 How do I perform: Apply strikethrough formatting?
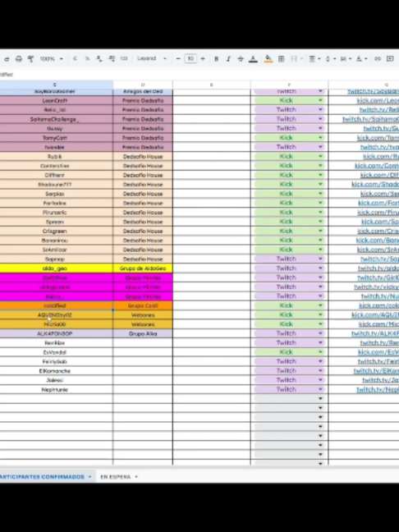tap(241, 59)
